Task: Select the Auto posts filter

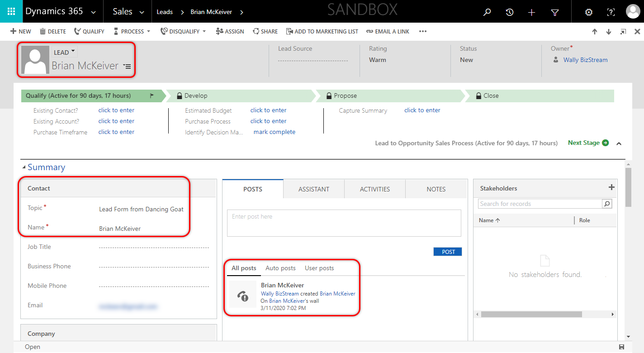Action: coord(280,268)
